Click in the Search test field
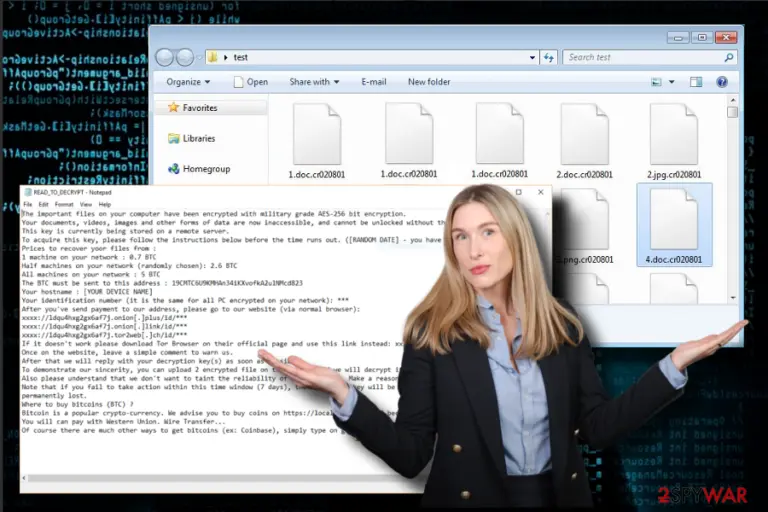Image resolution: width=768 pixels, height=512 pixels. pyautogui.click(x=643, y=57)
